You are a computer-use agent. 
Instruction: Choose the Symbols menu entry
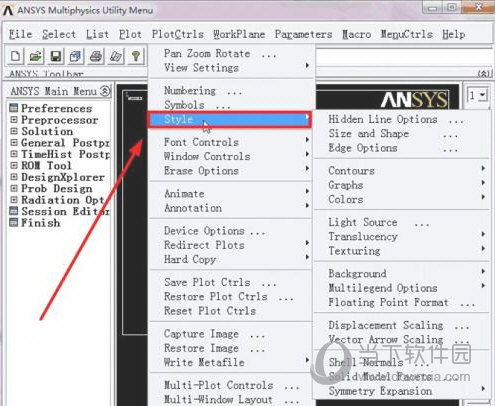pyautogui.click(x=231, y=105)
